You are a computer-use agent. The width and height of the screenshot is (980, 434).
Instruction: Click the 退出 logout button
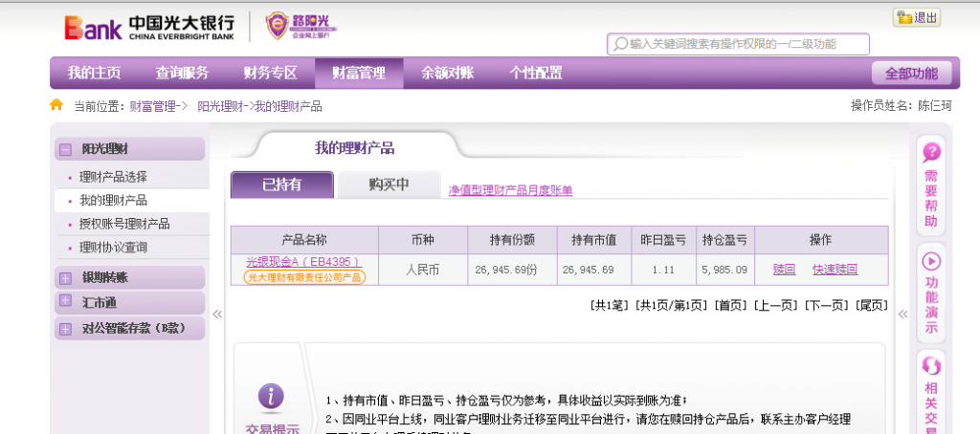pos(916,17)
